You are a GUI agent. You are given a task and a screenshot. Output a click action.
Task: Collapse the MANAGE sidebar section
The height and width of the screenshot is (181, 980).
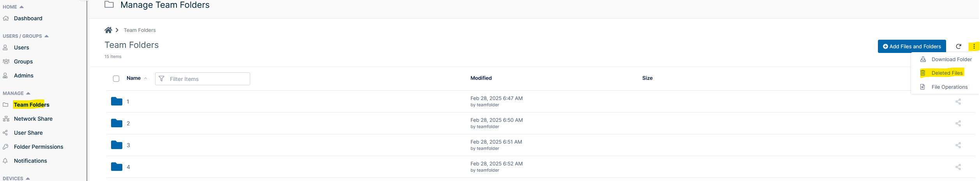[x=28, y=93]
